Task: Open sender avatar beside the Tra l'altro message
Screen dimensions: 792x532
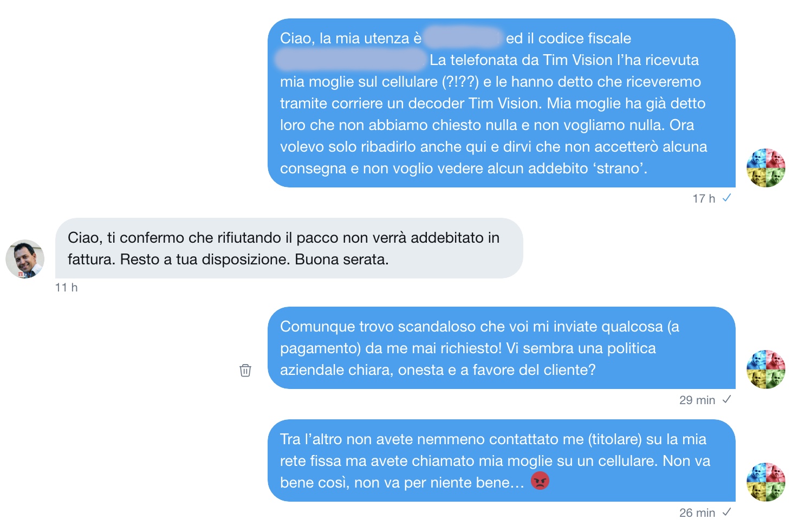Action: point(766,482)
